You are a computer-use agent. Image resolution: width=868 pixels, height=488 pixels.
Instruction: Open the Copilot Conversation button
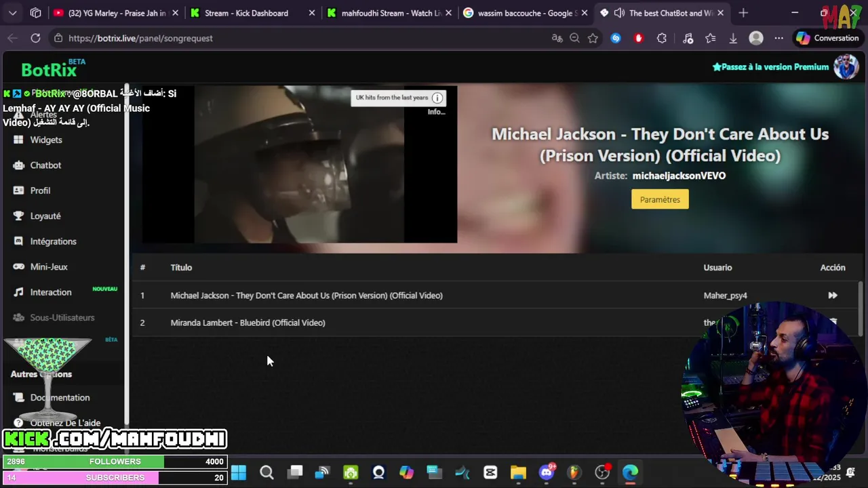point(827,38)
